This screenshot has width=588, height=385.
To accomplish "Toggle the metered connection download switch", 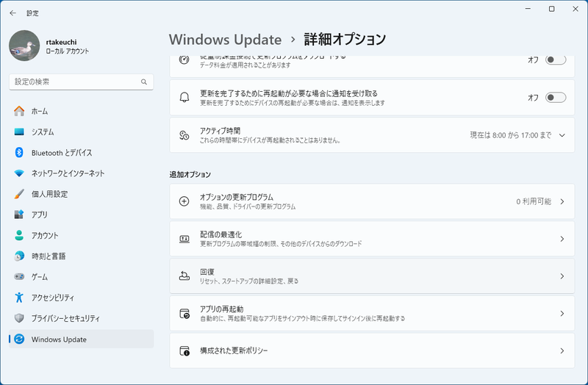I will [556, 60].
